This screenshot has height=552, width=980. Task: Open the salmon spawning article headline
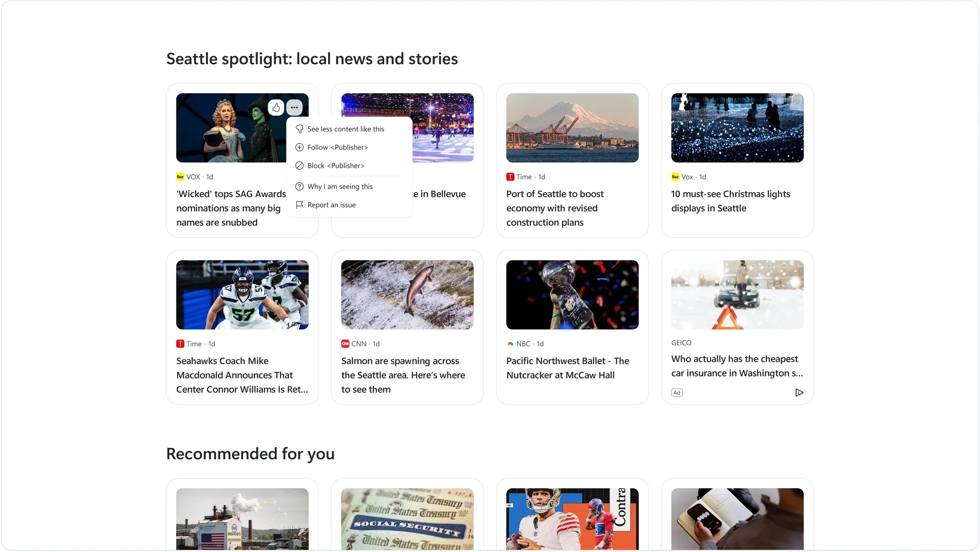pyautogui.click(x=403, y=375)
